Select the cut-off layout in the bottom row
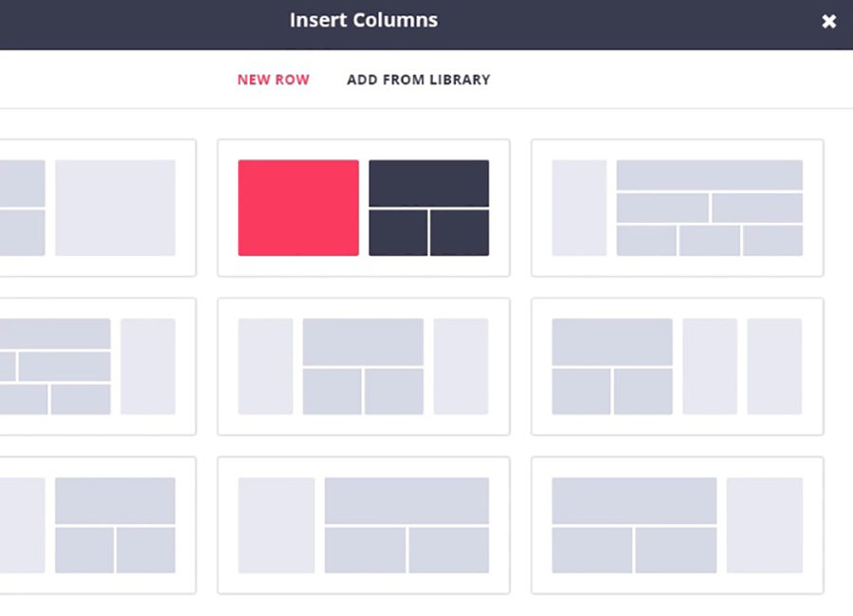The width and height of the screenshot is (853, 616). coord(98,525)
